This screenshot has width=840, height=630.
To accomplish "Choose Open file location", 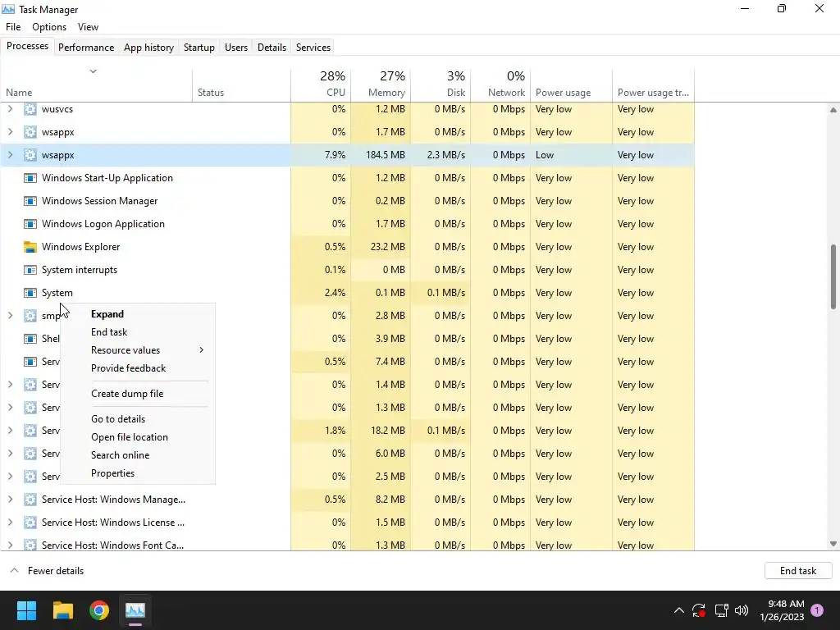I will coord(138,437).
